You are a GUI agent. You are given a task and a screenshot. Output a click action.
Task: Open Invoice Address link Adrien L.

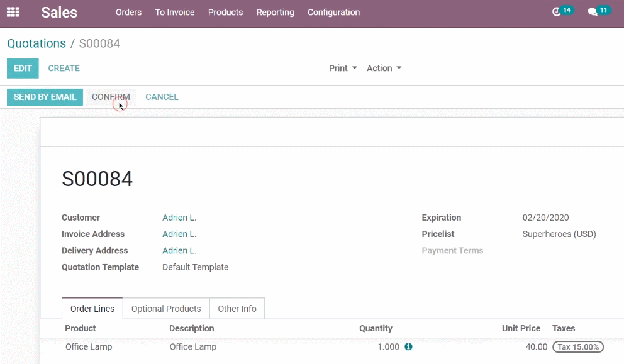(x=179, y=234)
